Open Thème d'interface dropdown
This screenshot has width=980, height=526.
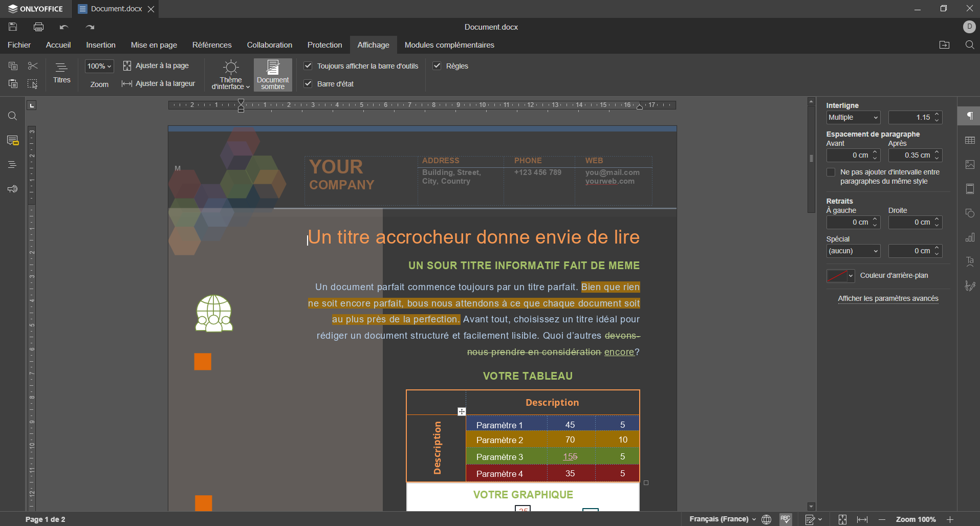pos(231,75)
